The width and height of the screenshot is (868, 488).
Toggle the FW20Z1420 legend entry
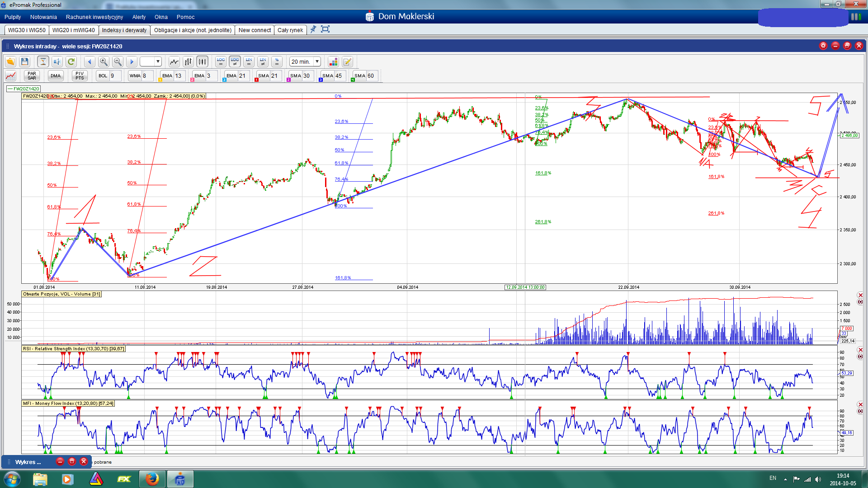click(24, 89)
